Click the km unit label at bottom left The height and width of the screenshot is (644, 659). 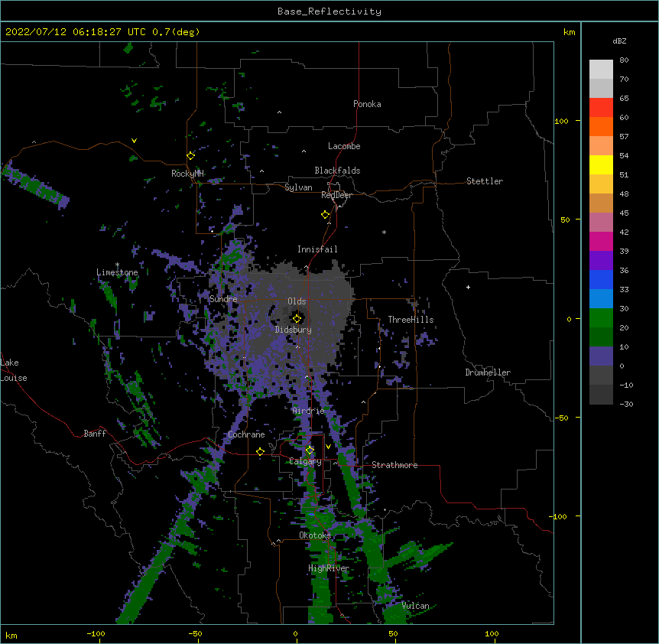[11, 636]
